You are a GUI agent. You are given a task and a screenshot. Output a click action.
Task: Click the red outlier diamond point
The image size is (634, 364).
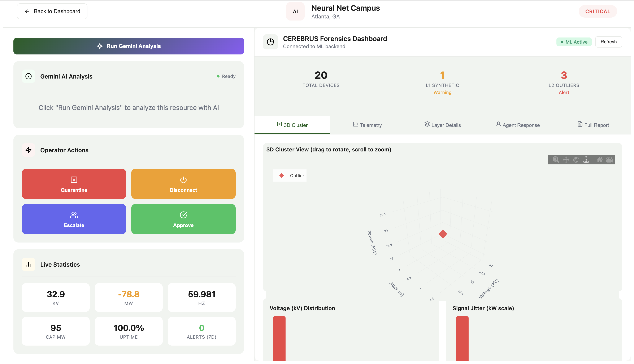(x=443, y=234)
